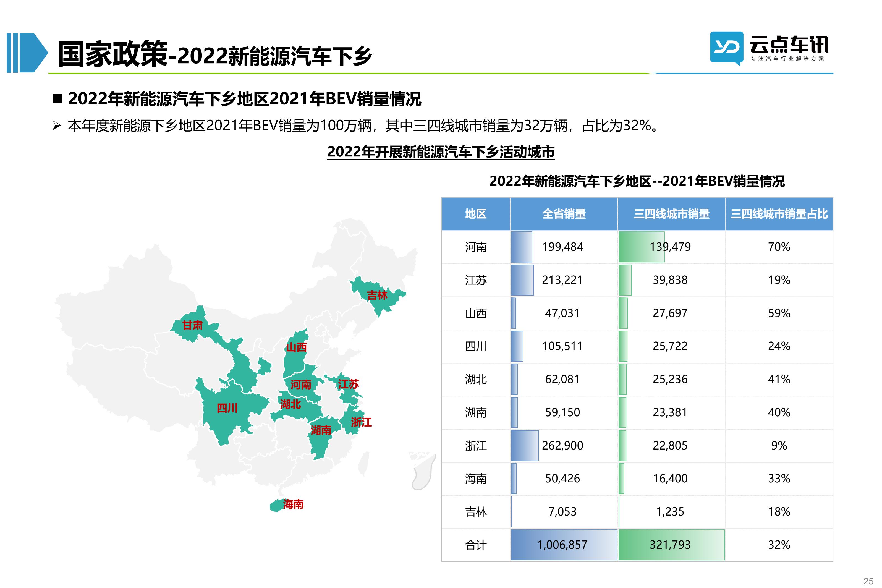Click the 9% cell
The width and height of the screenshot is (882, 588).
(779, 446)
